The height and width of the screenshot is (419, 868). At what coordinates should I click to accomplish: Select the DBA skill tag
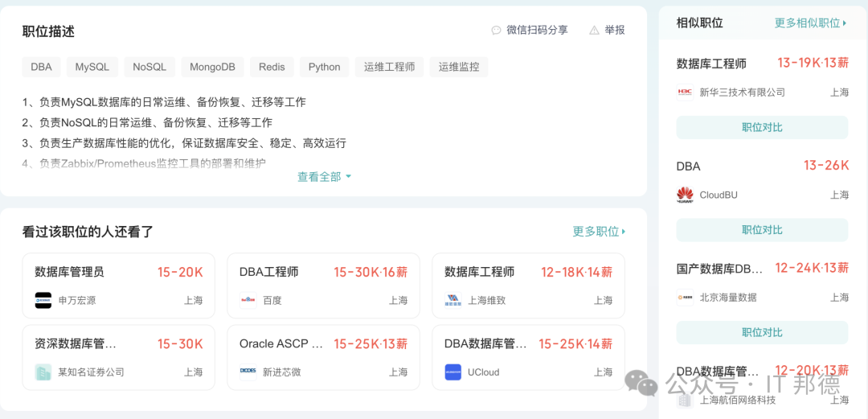tap(42, 67)
